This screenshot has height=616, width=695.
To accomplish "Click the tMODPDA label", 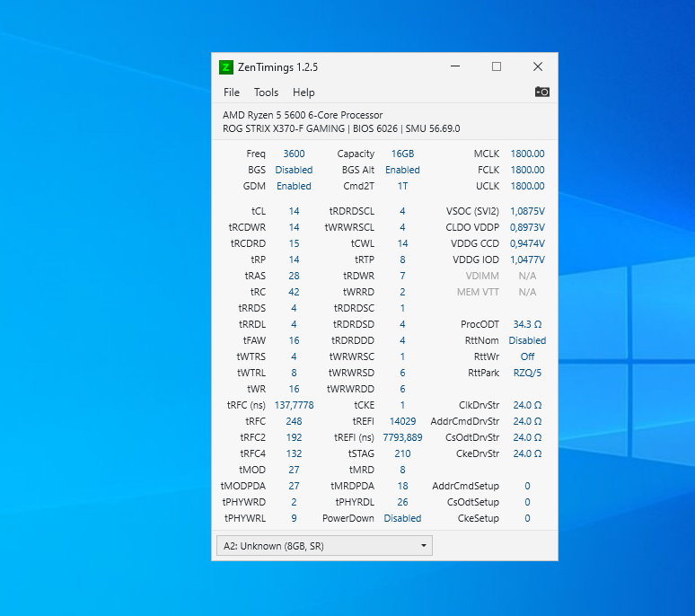I will click(243, 486).
